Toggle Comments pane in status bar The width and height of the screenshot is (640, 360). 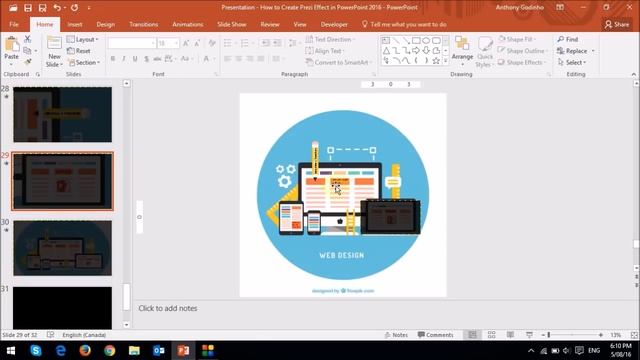pos(436,335)
